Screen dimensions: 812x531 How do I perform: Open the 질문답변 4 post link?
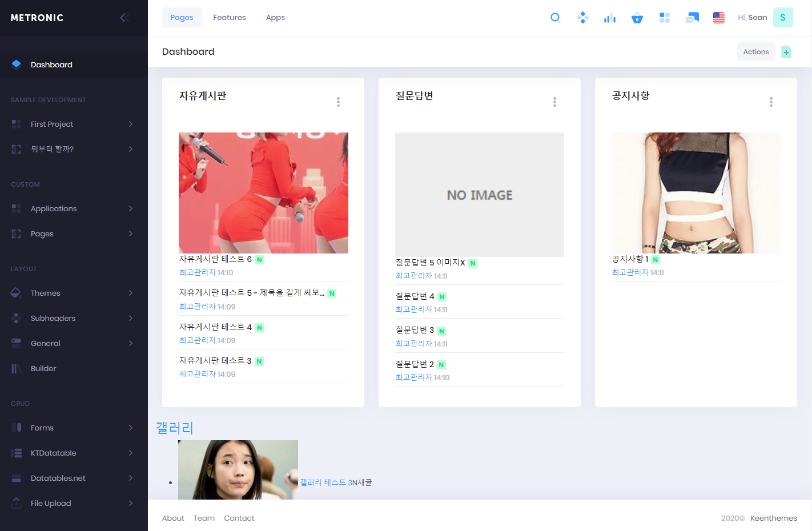pos(415,296)
